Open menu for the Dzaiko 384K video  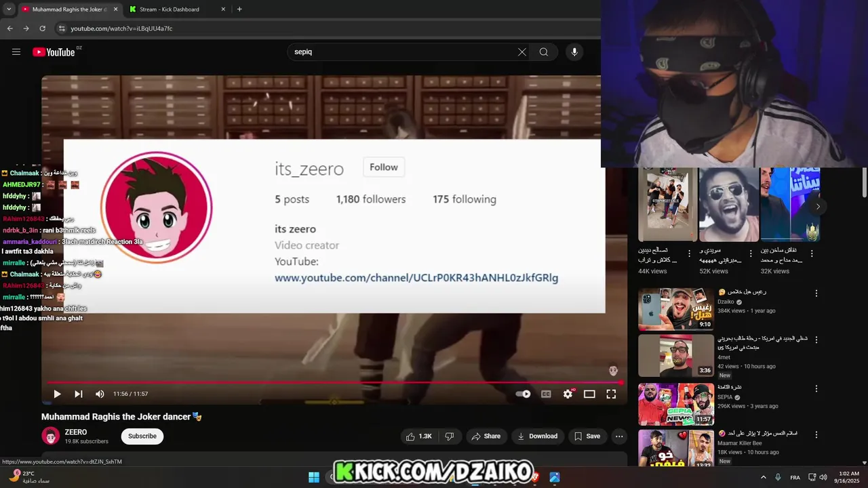pos(816,293)
